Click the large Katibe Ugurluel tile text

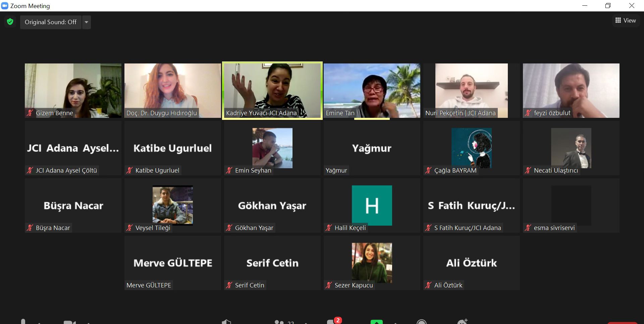pos(173,148)
